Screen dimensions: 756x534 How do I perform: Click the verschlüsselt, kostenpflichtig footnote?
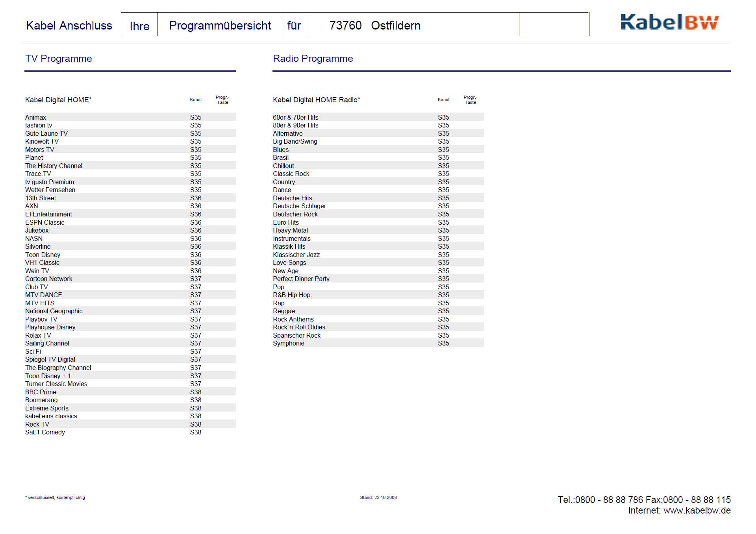click(56, 497)
